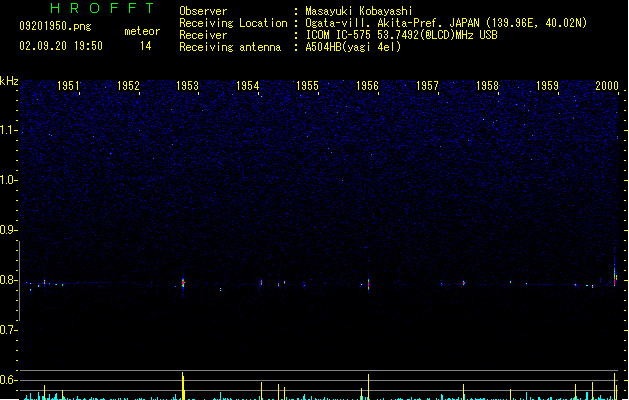
Task: Click the 1954 time axis label
Action: [x=248, y=86]
